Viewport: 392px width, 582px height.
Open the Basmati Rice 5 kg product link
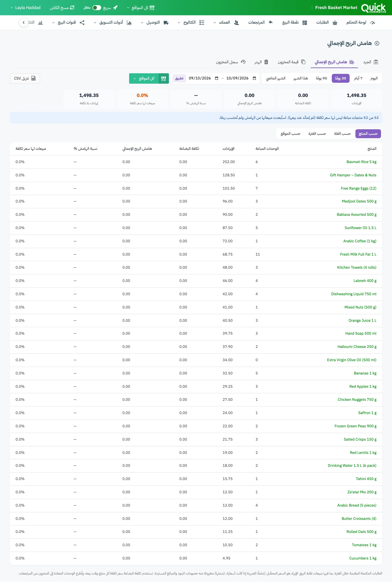[361, 162]
